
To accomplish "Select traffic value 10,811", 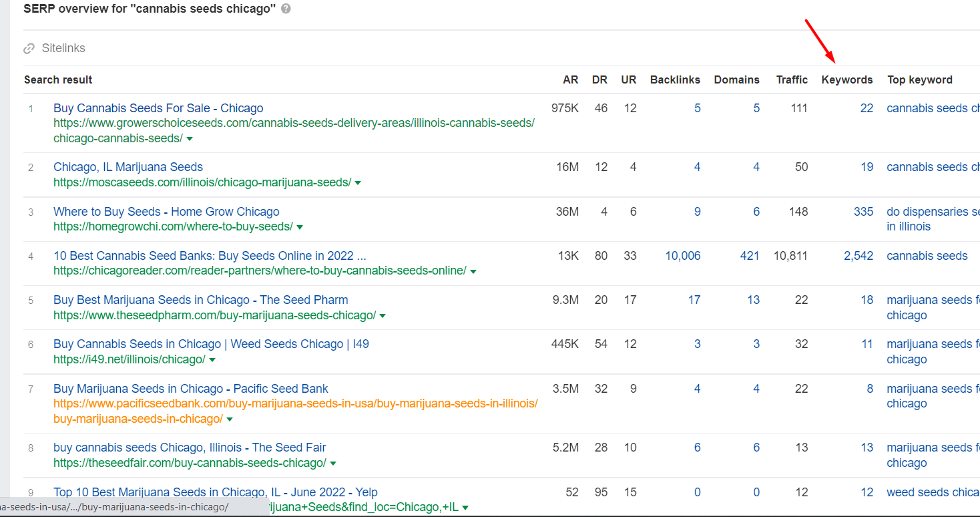I will pos(790,256).
